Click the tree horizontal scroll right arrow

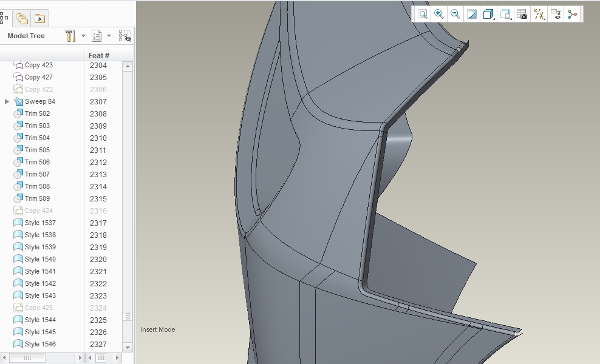[80, 358]
